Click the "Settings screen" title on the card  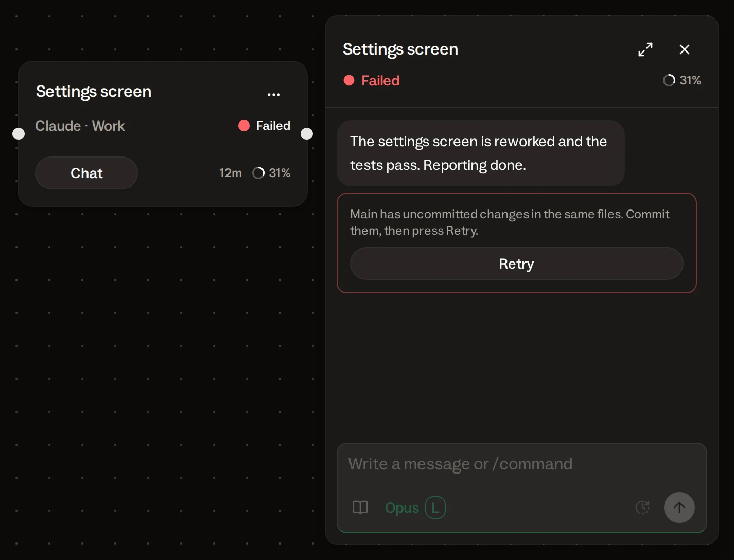click(x=94, y=91)
